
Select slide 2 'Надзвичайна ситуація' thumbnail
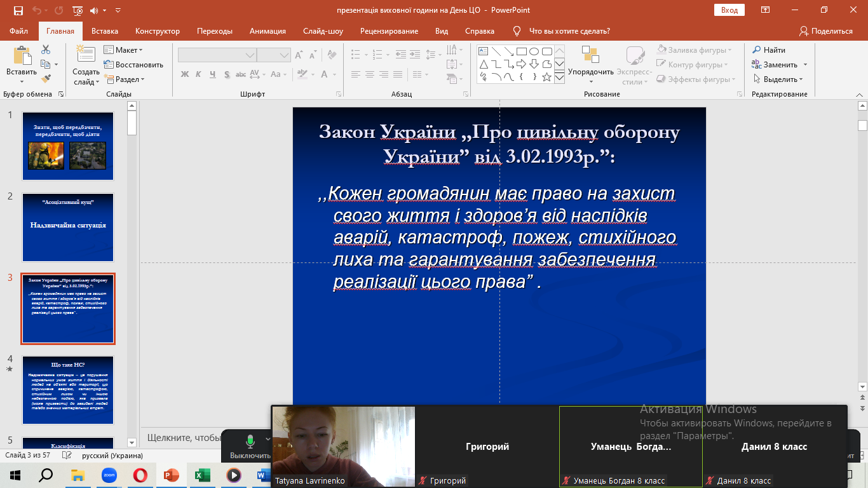[x=68, y=227]
